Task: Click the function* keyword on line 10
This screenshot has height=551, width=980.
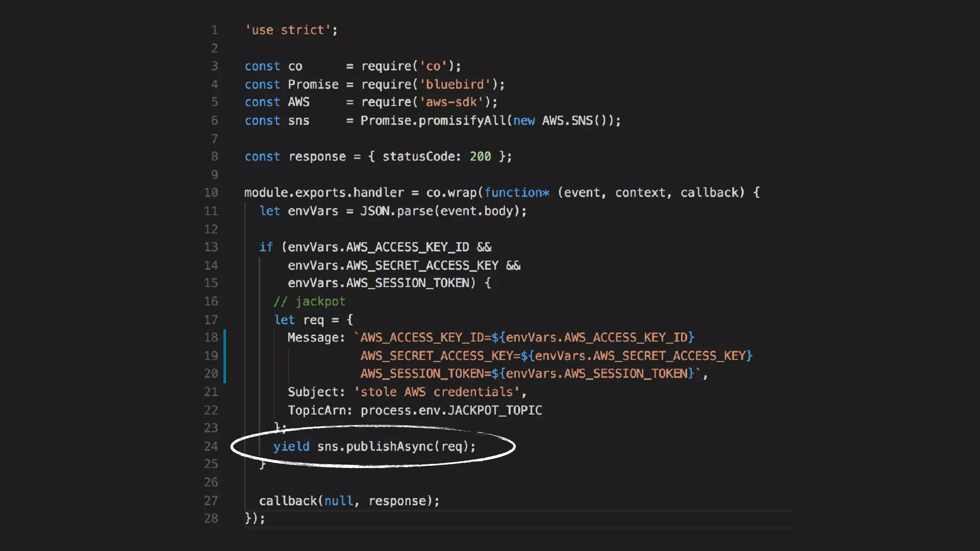Action: (516, 193)
